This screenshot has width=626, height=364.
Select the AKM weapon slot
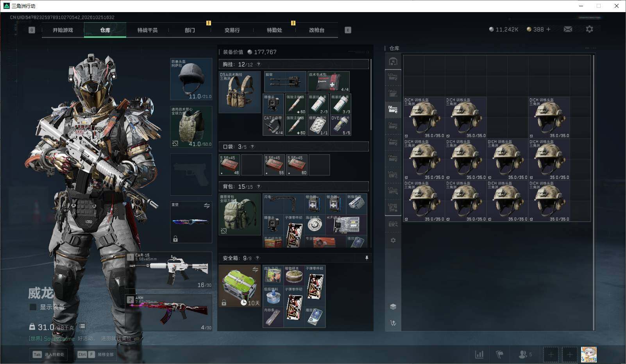pos(169,312)
